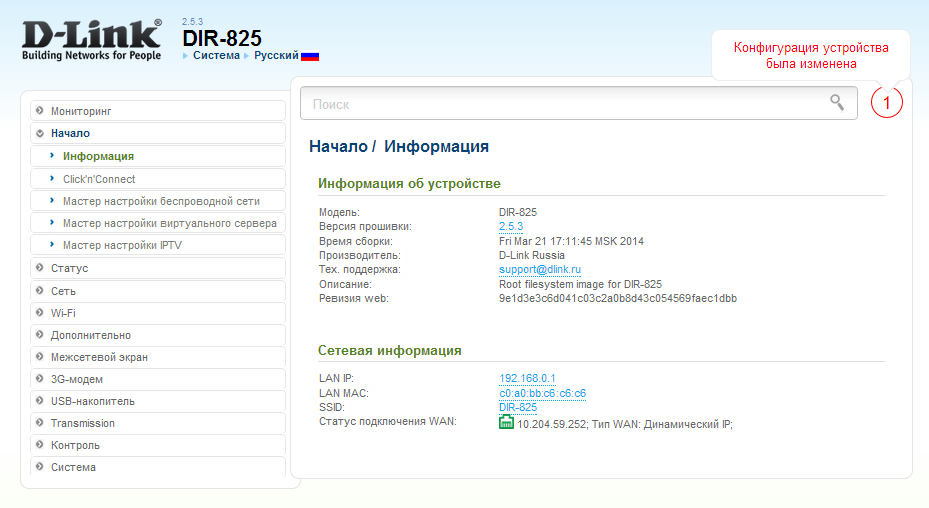
Task: Click the D-Link logo
Action: 92,40
